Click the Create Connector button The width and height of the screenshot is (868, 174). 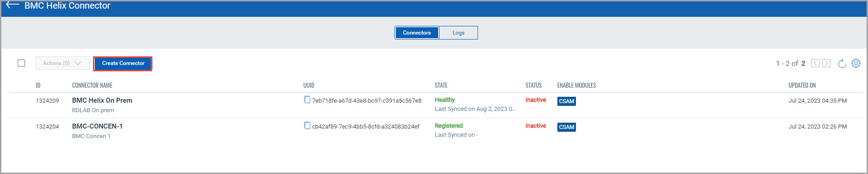[123, 63]
